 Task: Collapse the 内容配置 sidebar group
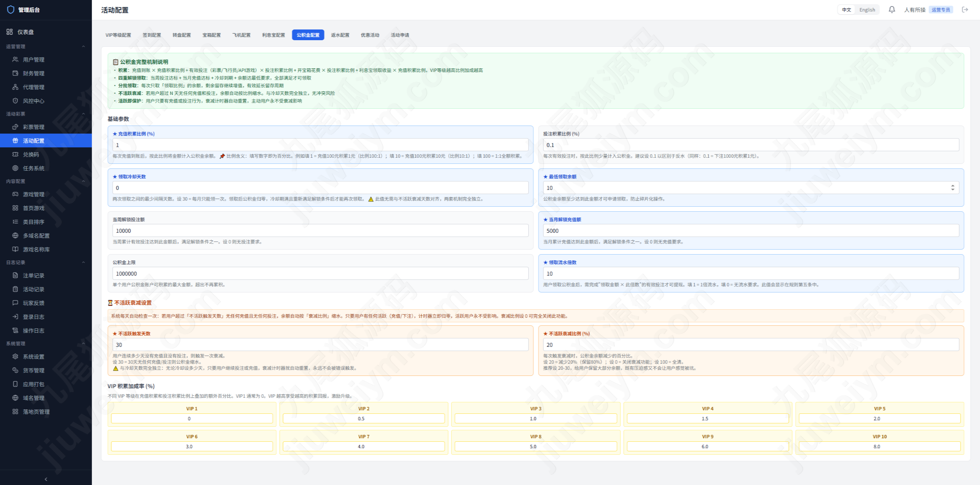83,181
